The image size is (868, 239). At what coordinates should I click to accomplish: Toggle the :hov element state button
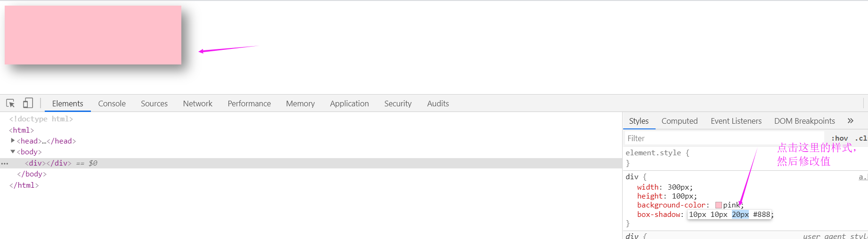(839, 138)
